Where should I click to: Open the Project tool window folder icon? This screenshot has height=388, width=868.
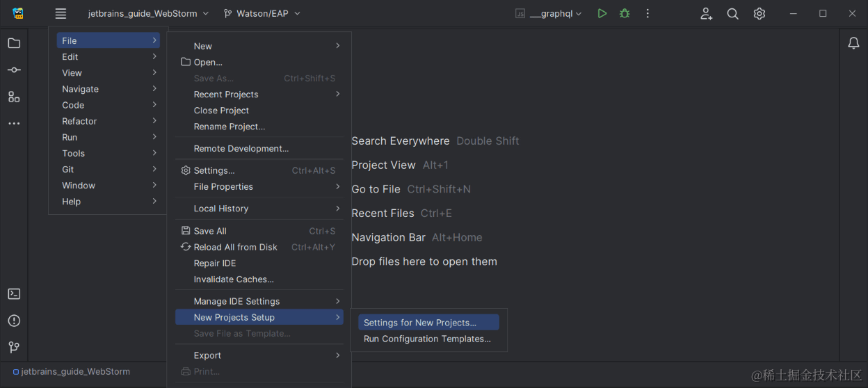click(14, 43)
